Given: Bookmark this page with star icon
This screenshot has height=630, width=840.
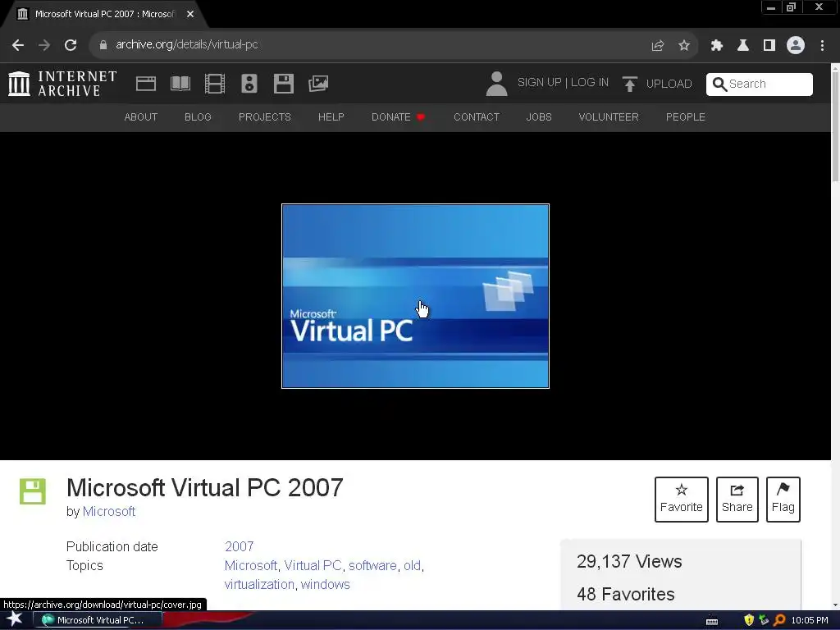Looking at the screenshot, I should point(684,46).
